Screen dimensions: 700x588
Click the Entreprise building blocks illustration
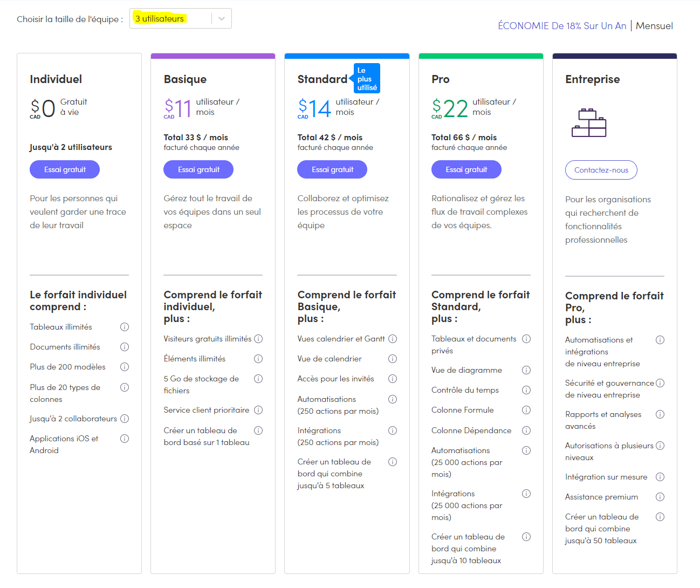point(589,122)
